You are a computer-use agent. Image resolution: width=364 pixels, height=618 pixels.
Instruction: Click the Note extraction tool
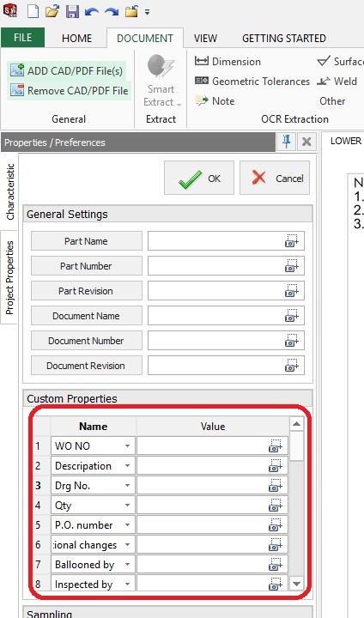pyautogui.click(x=215, y=101)
